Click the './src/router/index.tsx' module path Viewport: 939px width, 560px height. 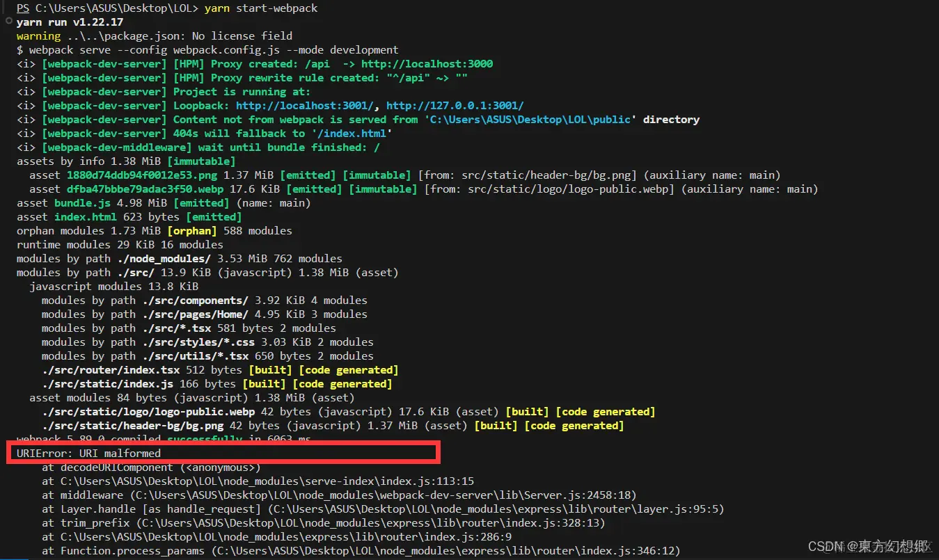[111, 370]
